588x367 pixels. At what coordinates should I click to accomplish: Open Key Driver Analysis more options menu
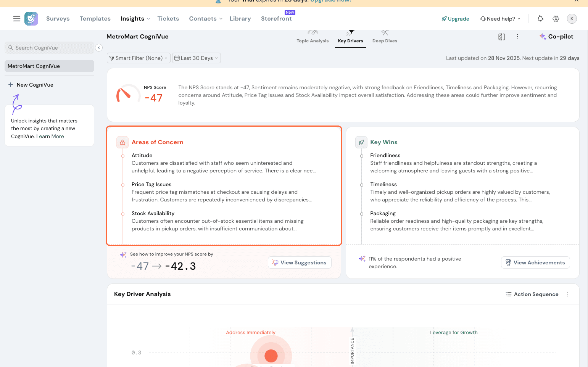(568, 294)
